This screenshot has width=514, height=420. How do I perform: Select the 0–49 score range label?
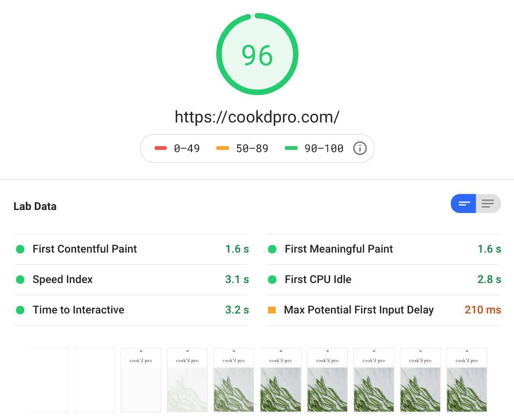187,148
